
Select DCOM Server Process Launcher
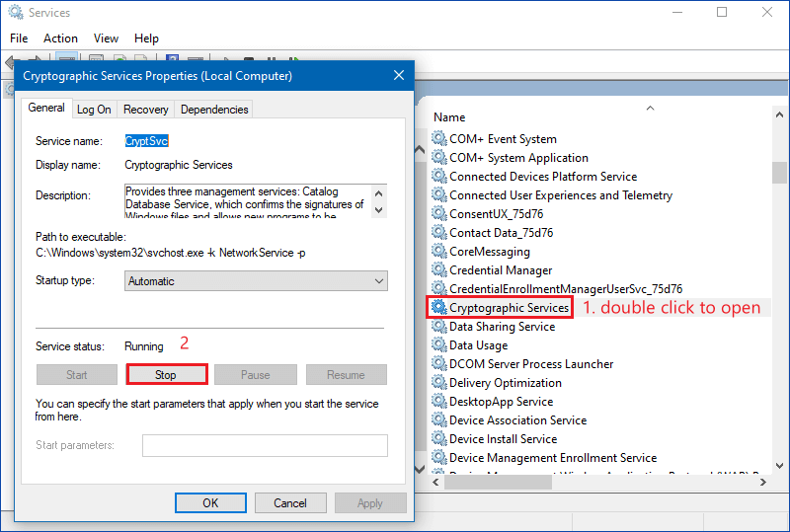531,364
